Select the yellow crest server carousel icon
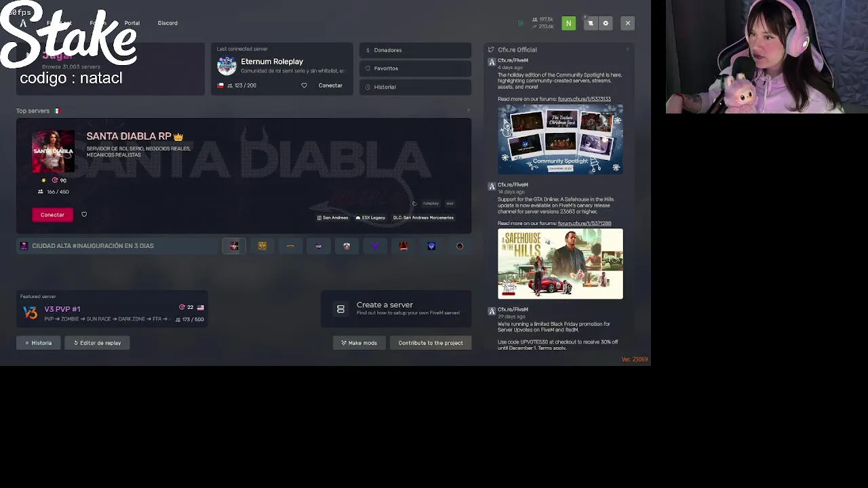 (262, 246)
